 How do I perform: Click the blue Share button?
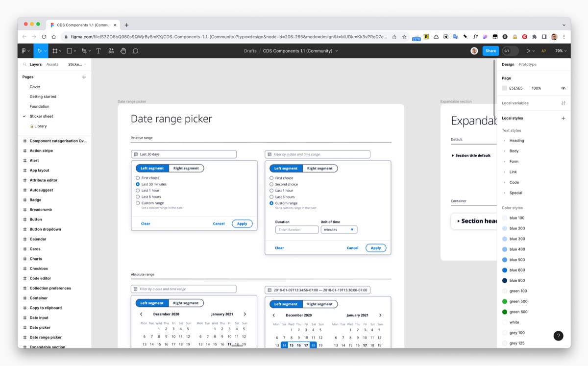[490, 51]
